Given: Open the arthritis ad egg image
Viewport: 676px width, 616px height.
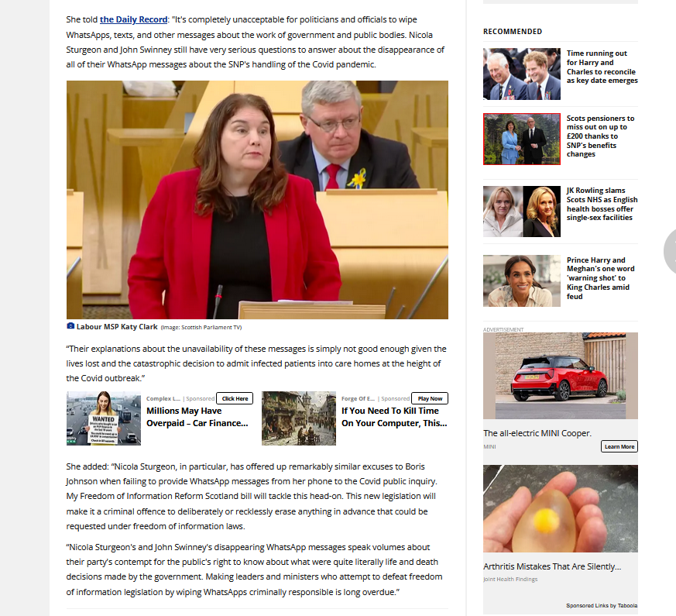Looking at the screenshot, I should (561, 508).
